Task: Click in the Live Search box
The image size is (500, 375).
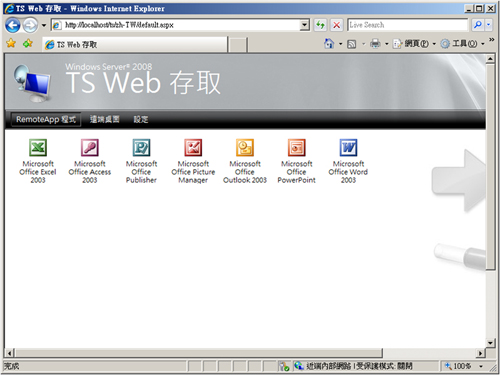Action: click(407, 25)
